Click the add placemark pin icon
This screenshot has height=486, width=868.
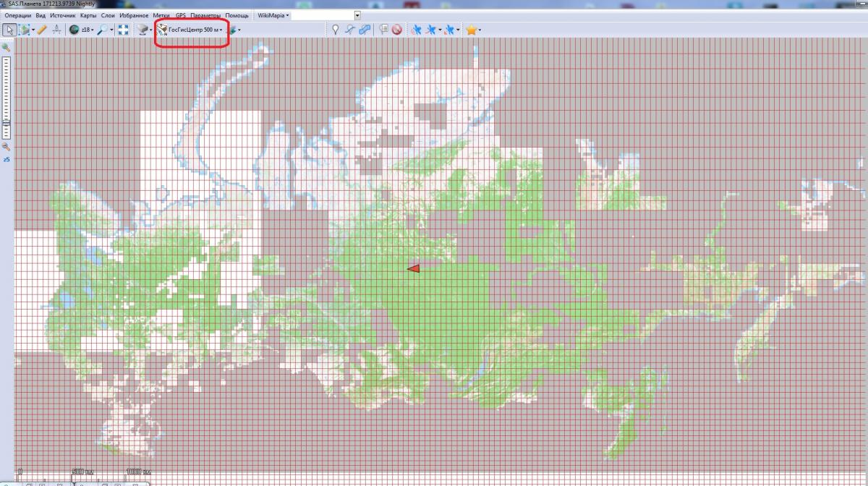point(335,30)
